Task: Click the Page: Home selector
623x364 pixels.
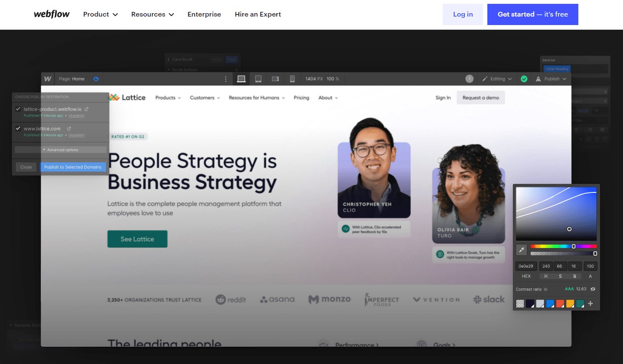Action: pos(72,79)
